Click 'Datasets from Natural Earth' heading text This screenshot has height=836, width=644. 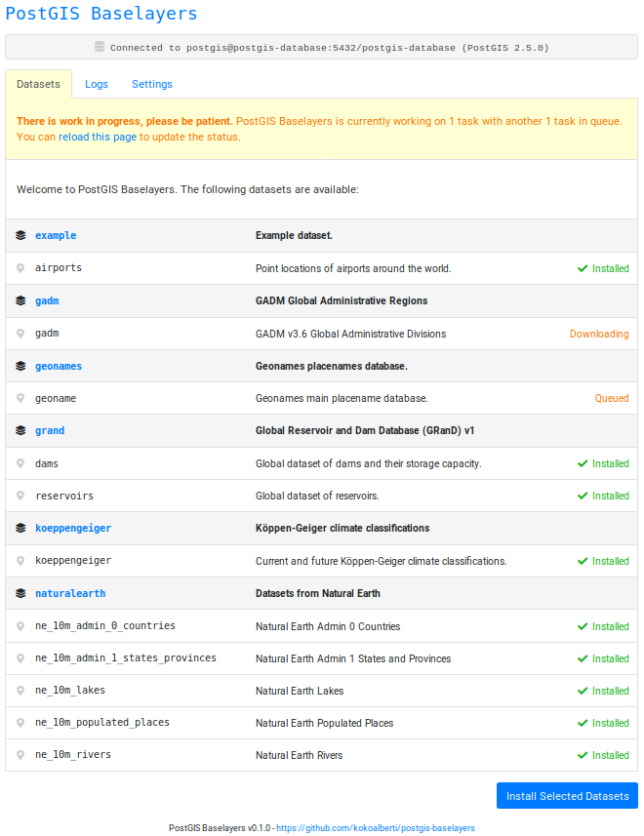318,593
